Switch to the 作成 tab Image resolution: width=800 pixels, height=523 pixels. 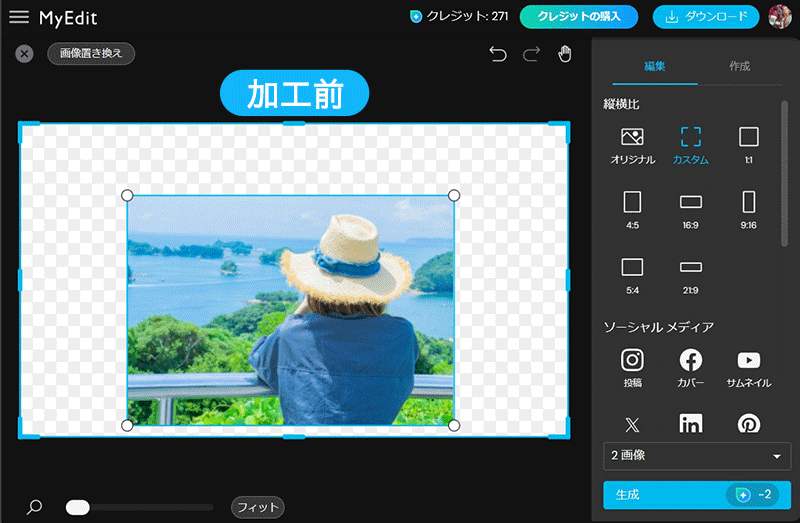(740, 66)
